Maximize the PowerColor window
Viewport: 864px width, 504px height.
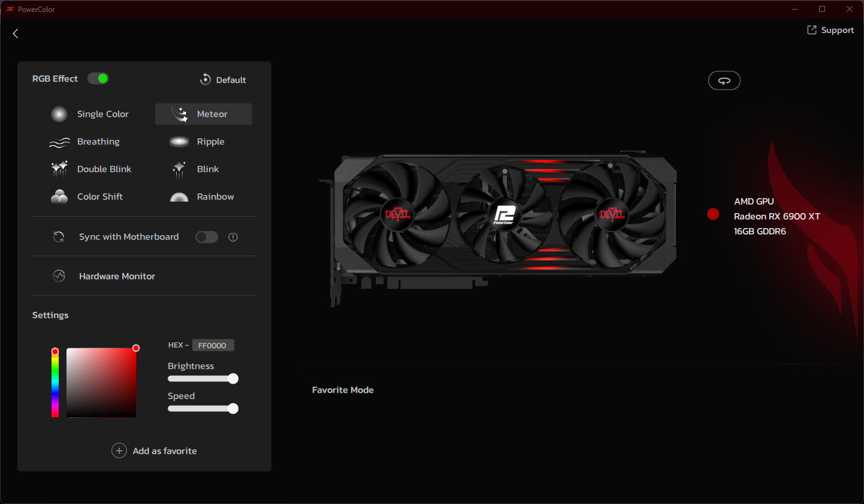click(x=822, y=9)
